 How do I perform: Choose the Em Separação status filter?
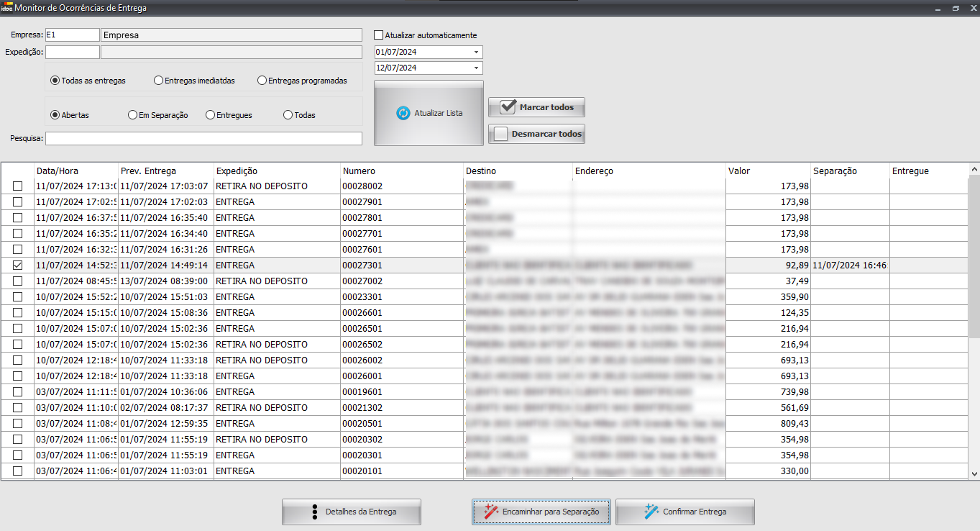(x=132, y=115)
